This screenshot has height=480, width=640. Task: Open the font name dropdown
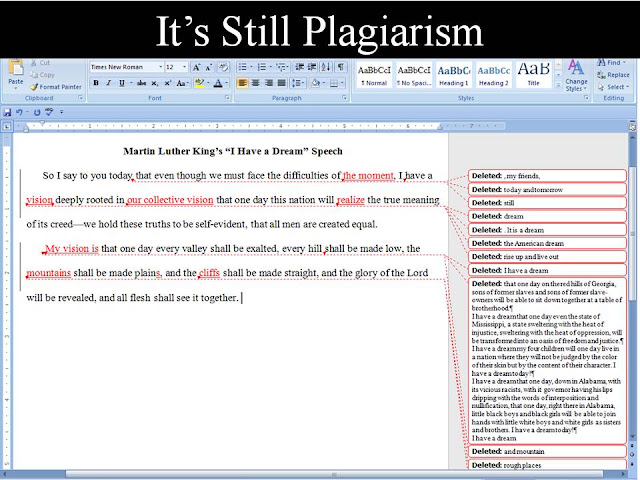click(161, 67)
